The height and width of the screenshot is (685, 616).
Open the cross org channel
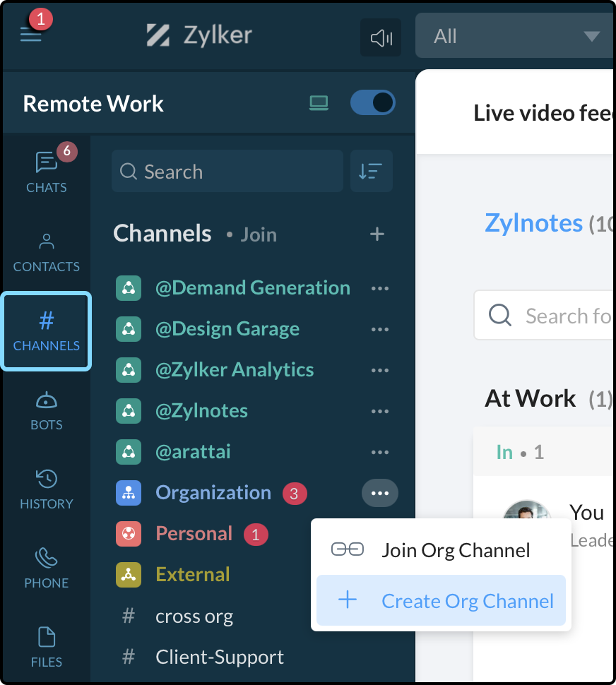pos(194,616)
